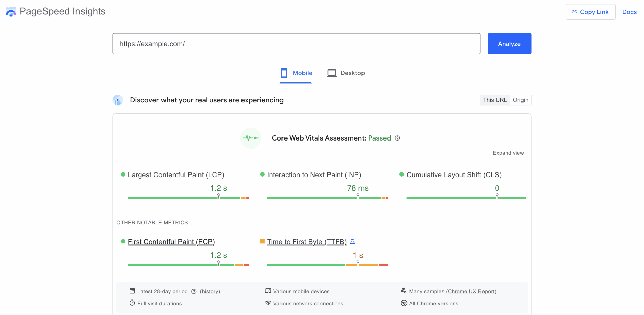Click the Analyze button
This screenshot has width=644, height=315.
509,44
